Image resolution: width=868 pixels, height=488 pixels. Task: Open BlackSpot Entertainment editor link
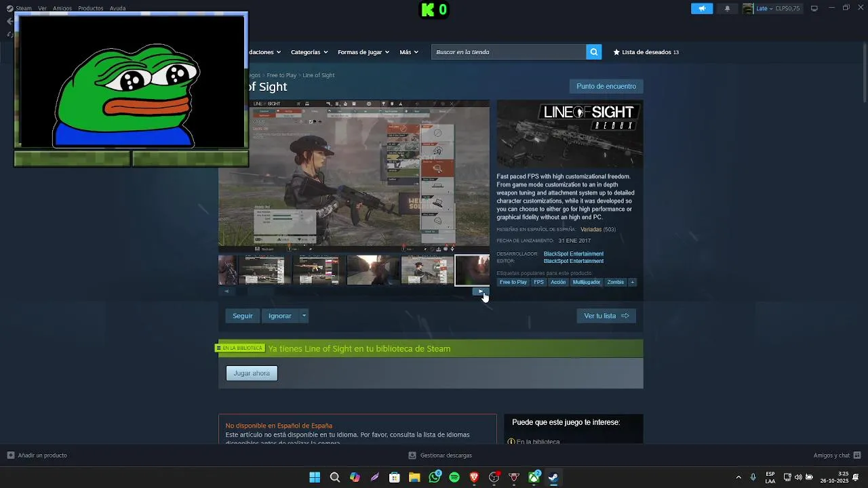[574, 261]
